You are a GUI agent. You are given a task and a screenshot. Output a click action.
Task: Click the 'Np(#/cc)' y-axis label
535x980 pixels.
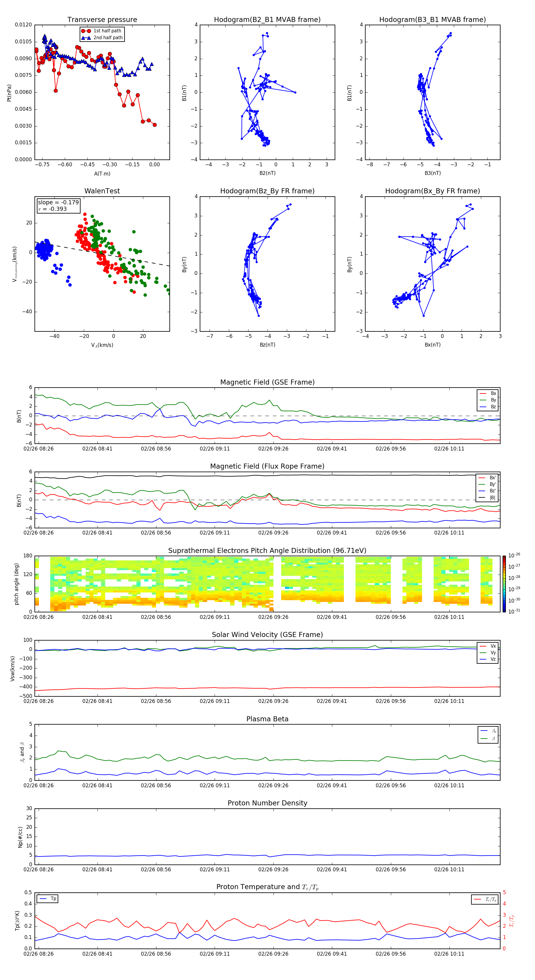(x=20, y=837)
